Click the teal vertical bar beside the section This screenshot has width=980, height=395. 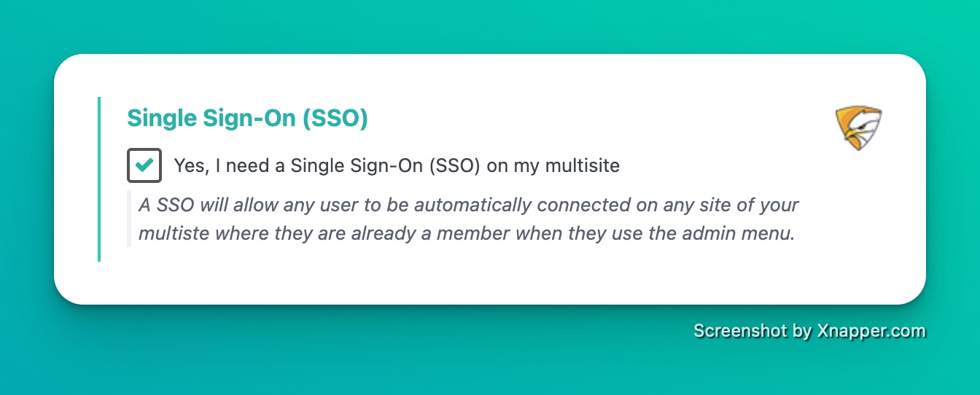99,179
